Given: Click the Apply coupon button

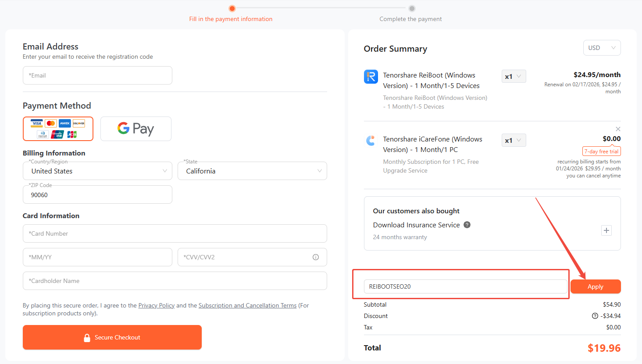Looking at the screenshot, I should pos(595,286).
